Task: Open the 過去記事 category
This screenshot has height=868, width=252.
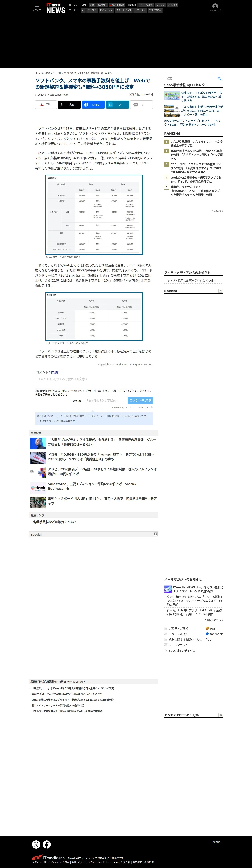Action: click(173, 5)
